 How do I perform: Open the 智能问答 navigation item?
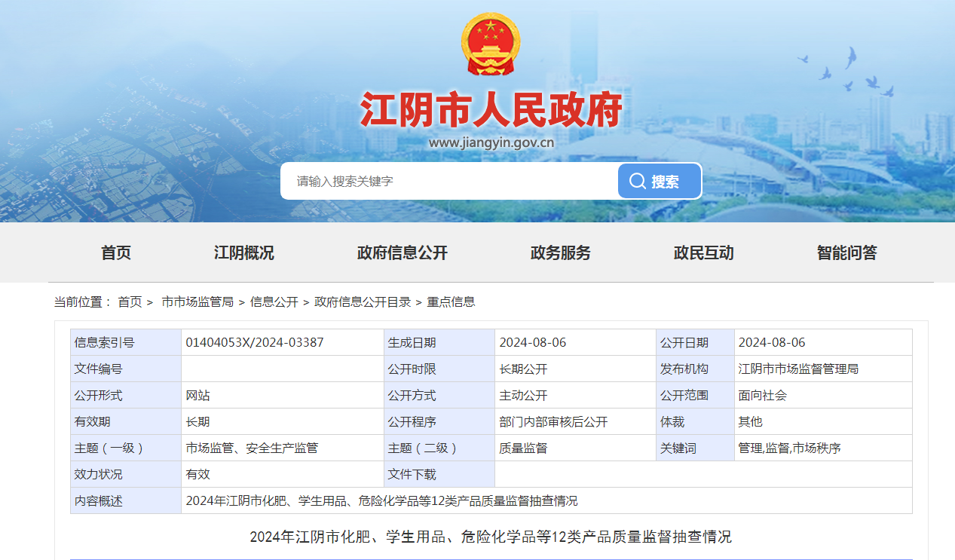click(x=846, y=253)
